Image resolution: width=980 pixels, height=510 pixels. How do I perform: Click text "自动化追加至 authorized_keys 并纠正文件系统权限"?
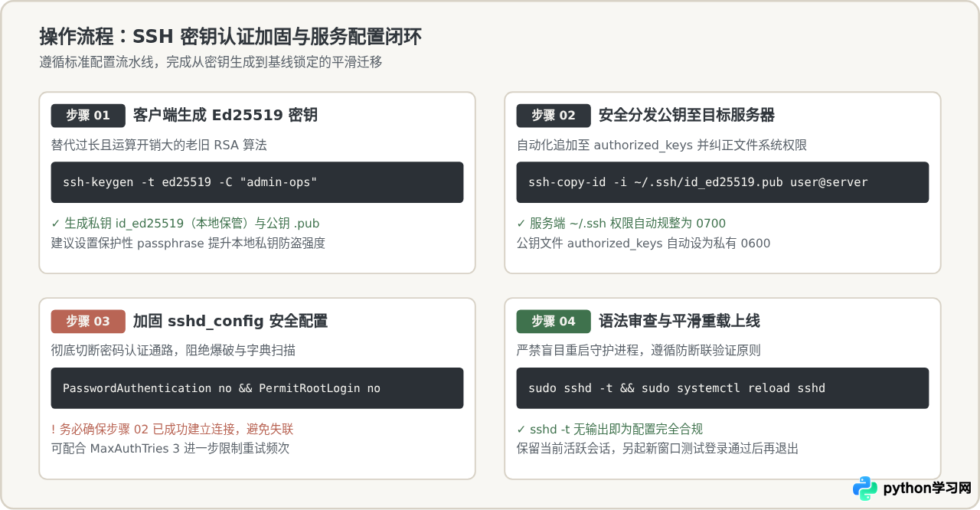pos(661,145)
